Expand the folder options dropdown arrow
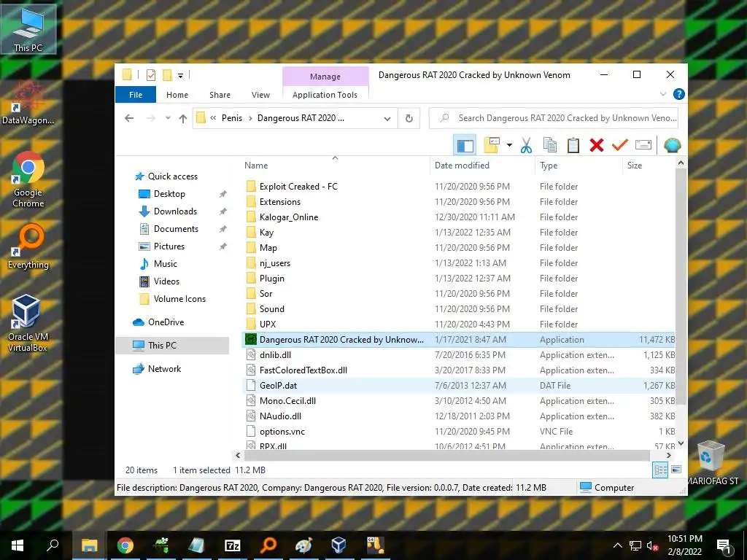747x560 pixels. point(509,145)
